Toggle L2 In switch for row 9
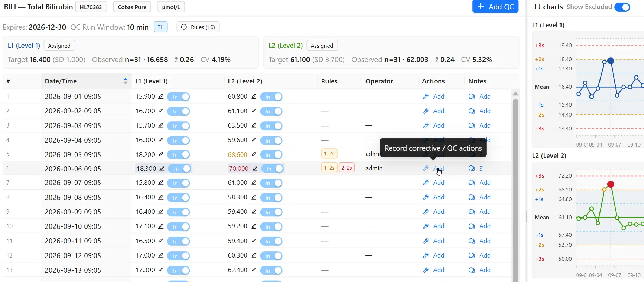This screenshot has width=644, height=282. tap(271, 212)
